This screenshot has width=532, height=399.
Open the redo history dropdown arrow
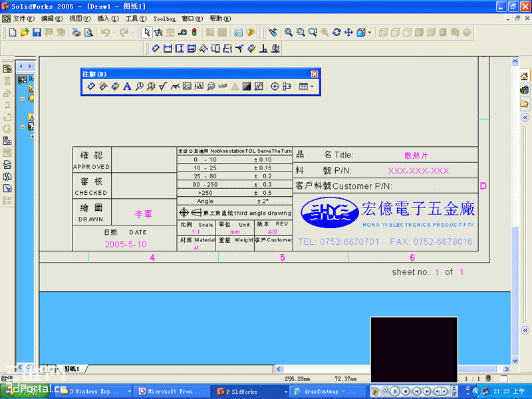click(x=132, y=33)
